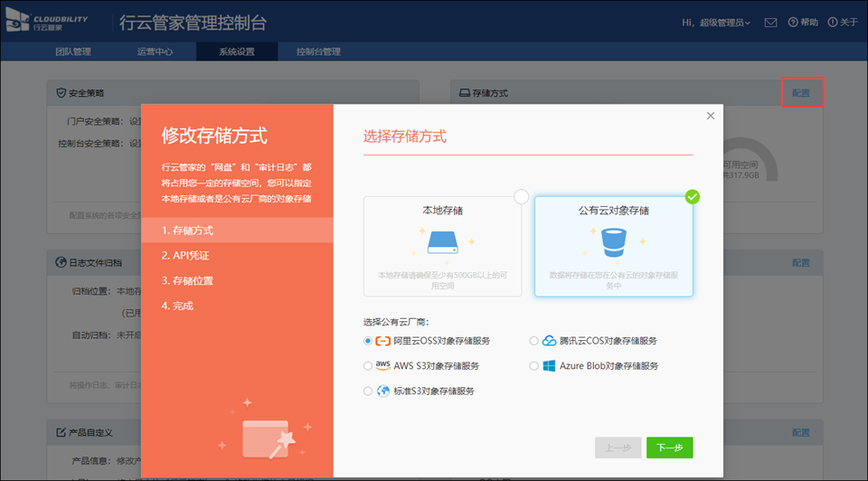Choose AWS S3对象存储服务 radio button
The image size is (868, 481).
367,366
